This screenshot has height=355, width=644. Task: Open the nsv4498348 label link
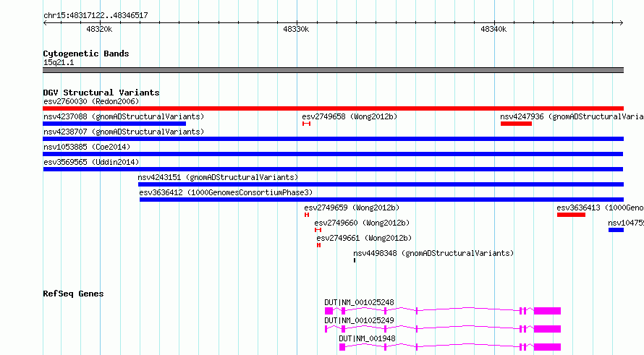(x=433, y=253)
